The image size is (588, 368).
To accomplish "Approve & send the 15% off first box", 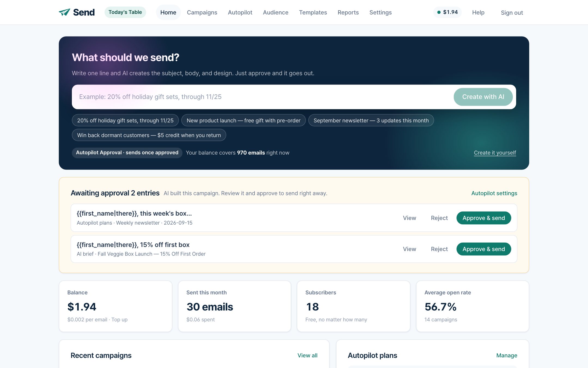I will pyautogui.click(x=484, y=249).
